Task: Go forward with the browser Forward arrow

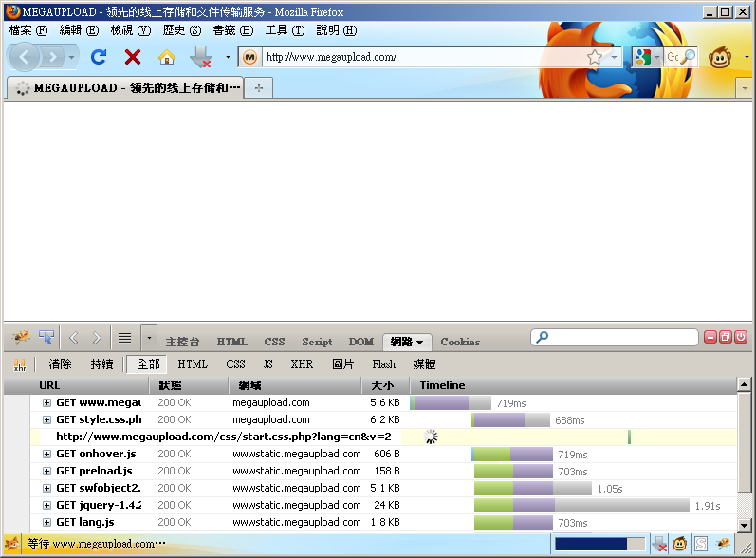Action: pos(52,57)
